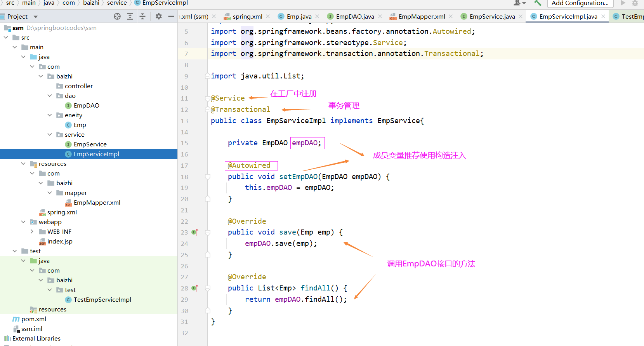Collapse the webapp folder node
The width and height of the screenshot is (644, 346).
point(23,222)
